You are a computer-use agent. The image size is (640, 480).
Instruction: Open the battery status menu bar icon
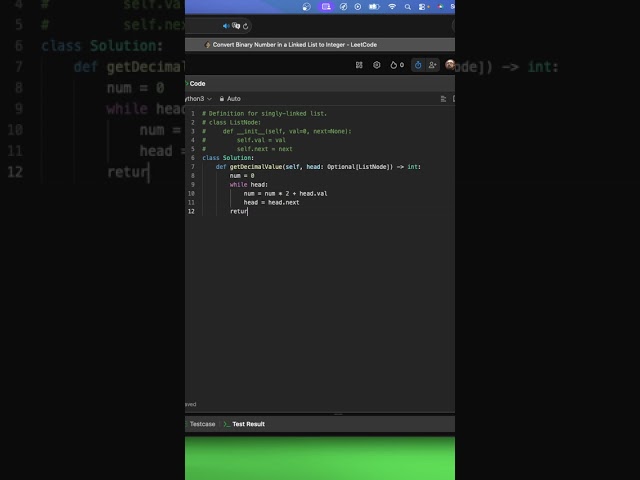tap(374, 7)
